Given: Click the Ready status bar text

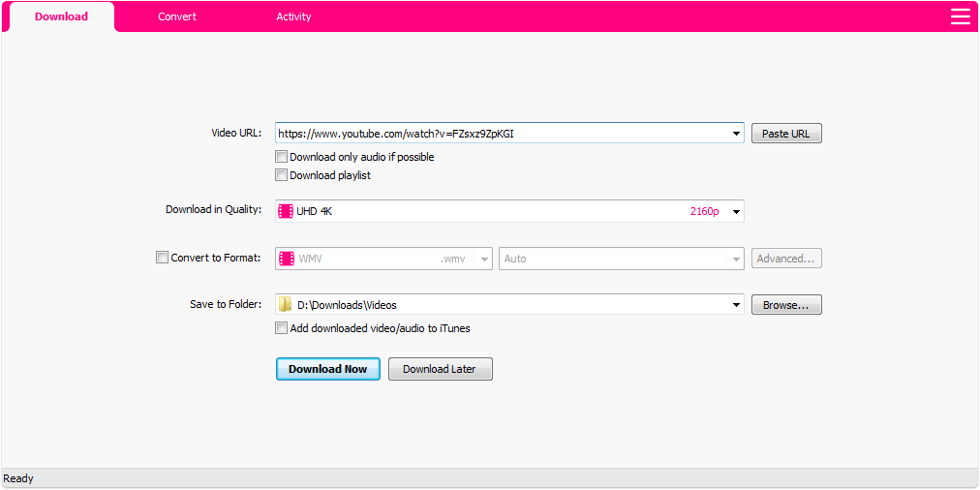Looking at the screenshot, I should 18,478.
